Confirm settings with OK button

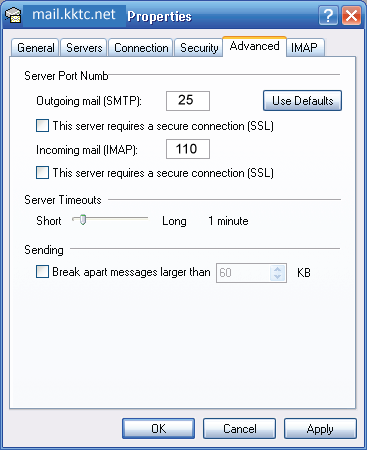click(158, 429)
